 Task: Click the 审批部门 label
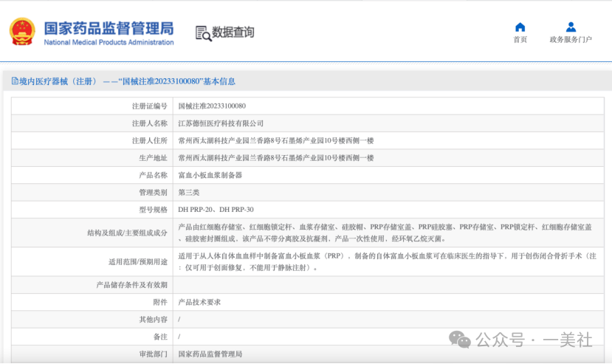153,354
